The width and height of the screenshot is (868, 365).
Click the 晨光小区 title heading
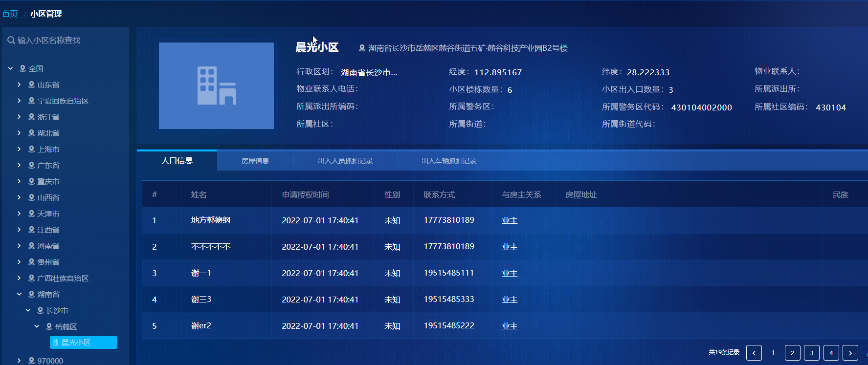(x=317, y=47)
